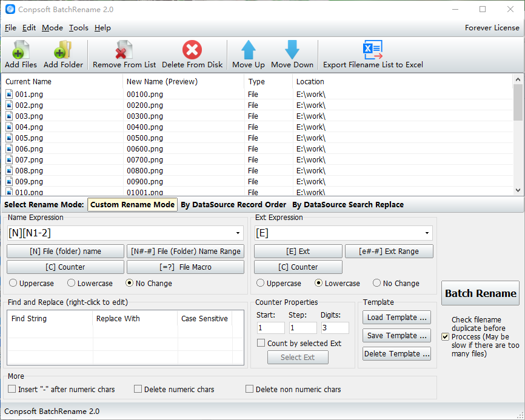Screen dimensions: 525x420
Task: Click Delete From Disk red icon
Action: (x=192, y=50)
